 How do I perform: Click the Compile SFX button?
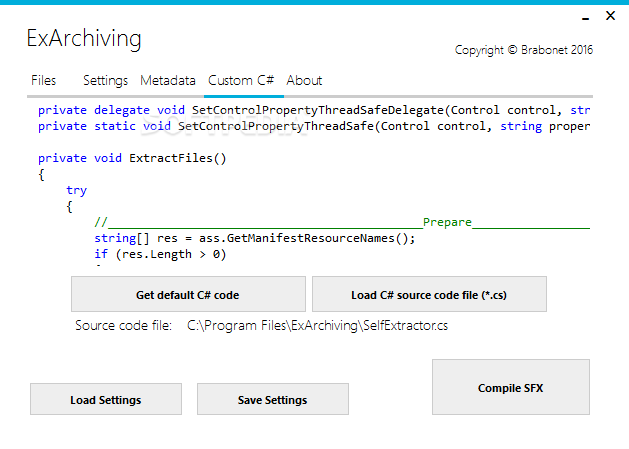tap(511, 387)
